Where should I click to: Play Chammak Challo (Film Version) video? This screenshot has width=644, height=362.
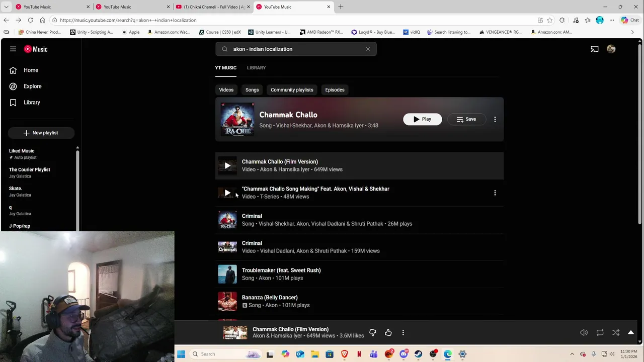227,165
